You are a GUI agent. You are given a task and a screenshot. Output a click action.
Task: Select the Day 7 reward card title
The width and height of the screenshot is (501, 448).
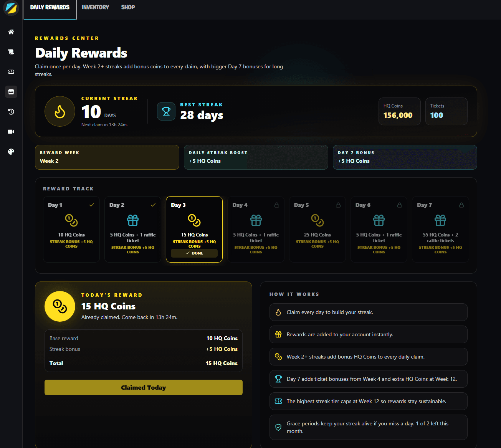pyautogui.click(x=424, y=205)
